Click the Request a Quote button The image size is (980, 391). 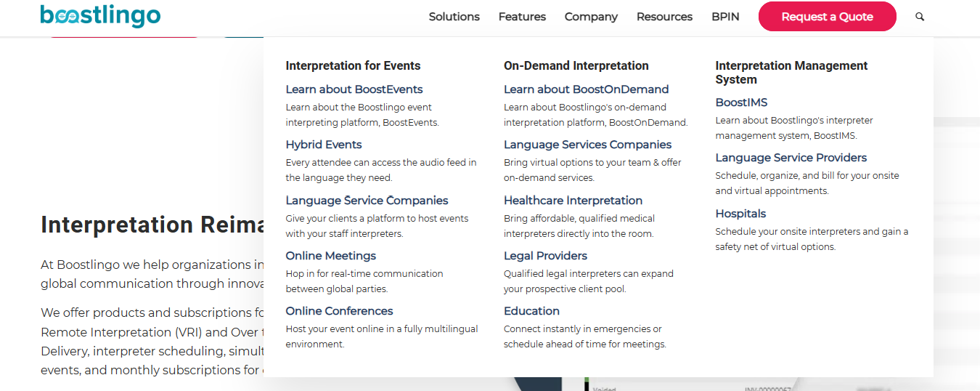[827, 17]
